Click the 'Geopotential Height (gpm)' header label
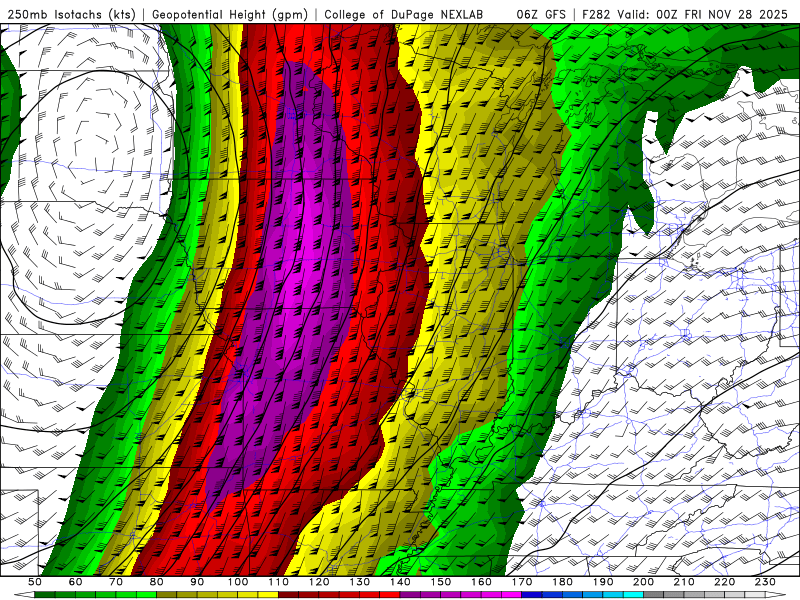800x600 pixels. 230,15
